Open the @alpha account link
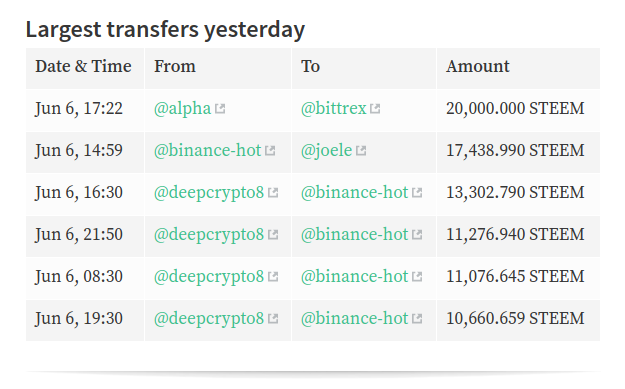 coord(183,108)
